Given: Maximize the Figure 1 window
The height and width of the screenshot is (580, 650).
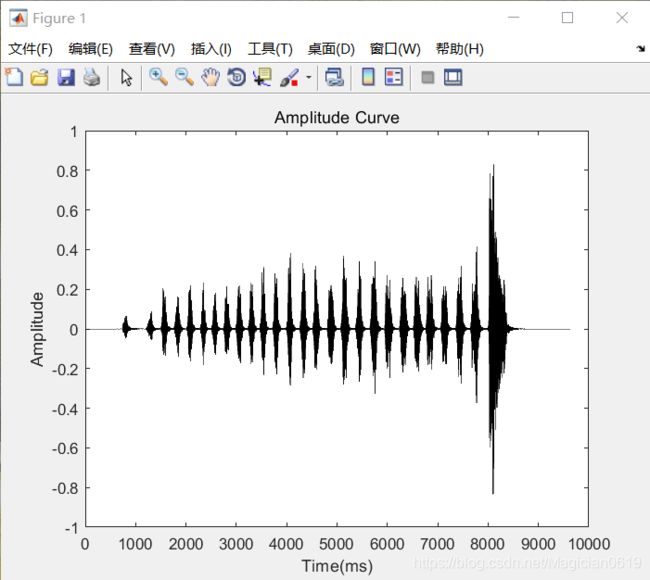Looking at the screenshot, I should [568, 18].
